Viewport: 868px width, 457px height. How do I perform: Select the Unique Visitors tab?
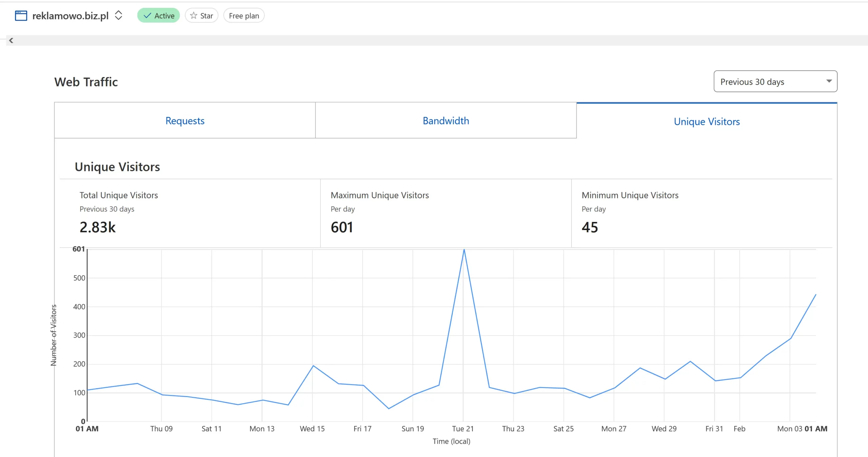[707, 121]
